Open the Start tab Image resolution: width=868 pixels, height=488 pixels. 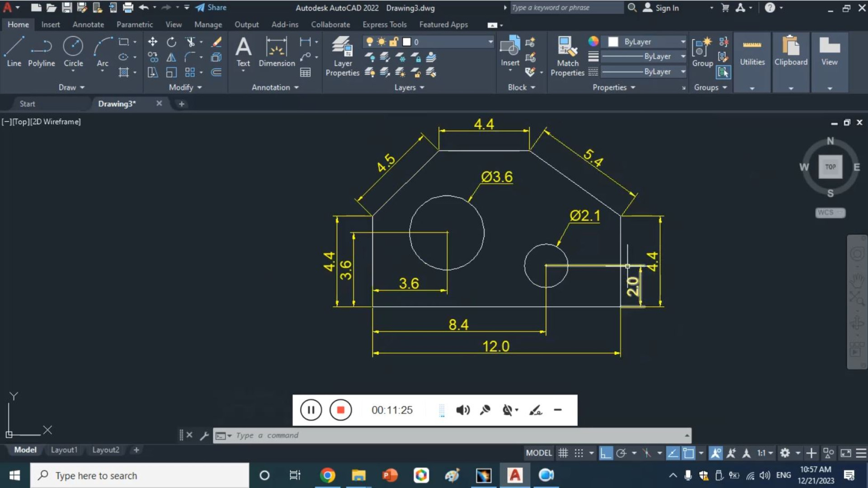(27, 103)
